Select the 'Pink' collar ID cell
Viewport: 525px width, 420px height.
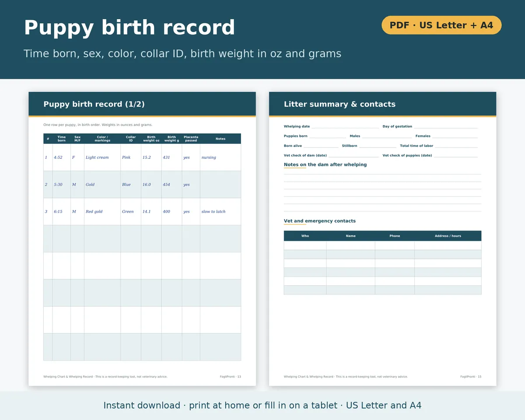[131, 157]
